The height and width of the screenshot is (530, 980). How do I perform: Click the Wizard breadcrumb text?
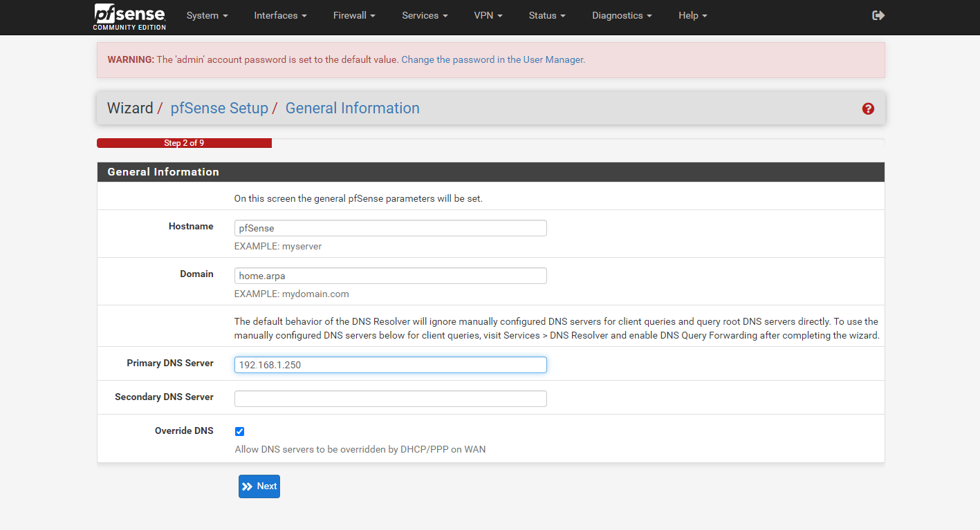(130, 108)
